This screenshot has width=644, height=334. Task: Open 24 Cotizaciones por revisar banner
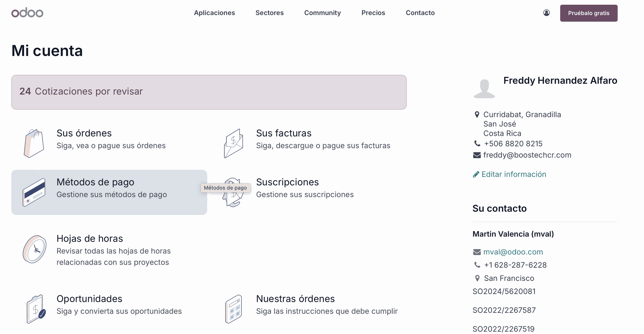(x=209, y=92)
